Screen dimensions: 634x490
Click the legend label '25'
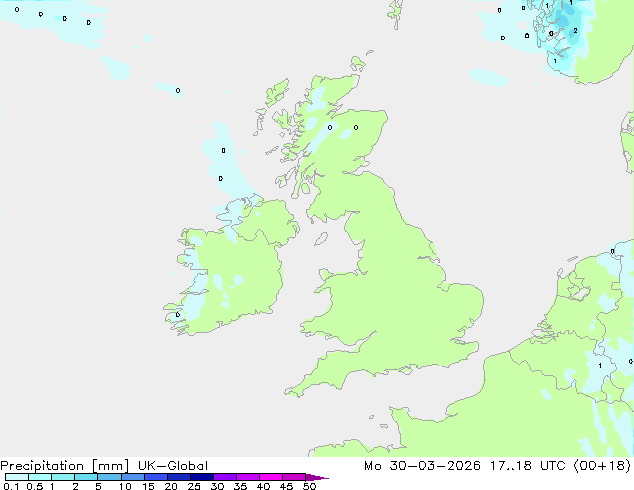tap(194, 486)
